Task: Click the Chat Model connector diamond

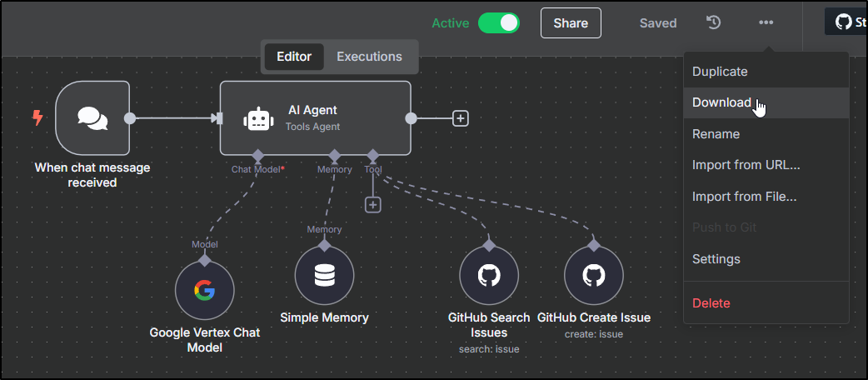Action: pos(258,156)
